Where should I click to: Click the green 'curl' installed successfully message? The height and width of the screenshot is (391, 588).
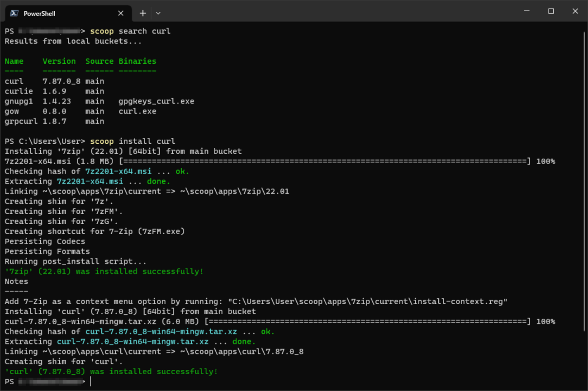coord(111,372)
